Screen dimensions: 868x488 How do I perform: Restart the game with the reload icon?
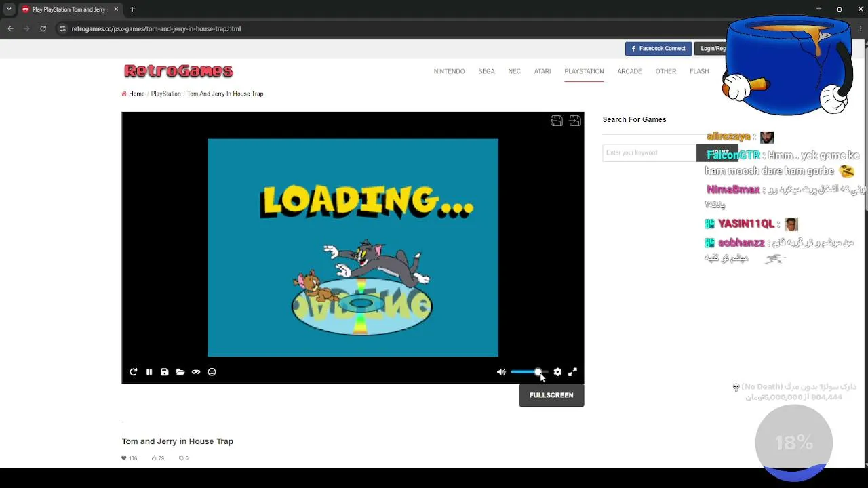[x=134, y=372]
